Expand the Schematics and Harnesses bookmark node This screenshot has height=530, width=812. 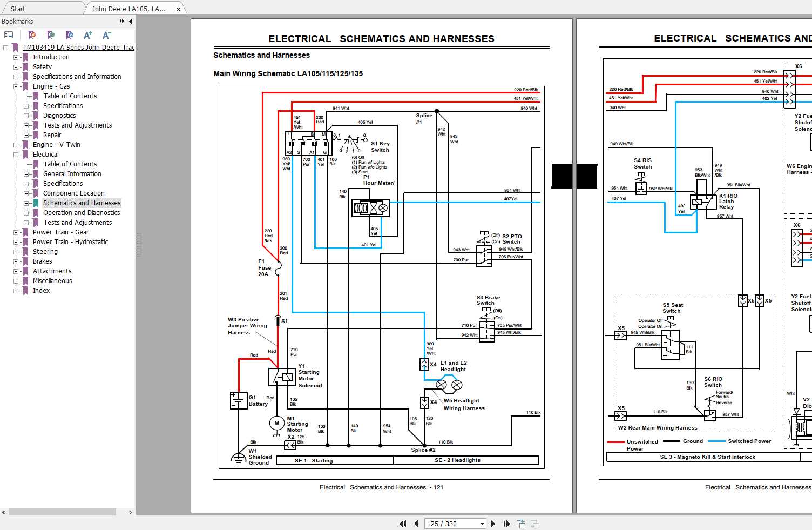pyautogui.click(x=26, y=203)
